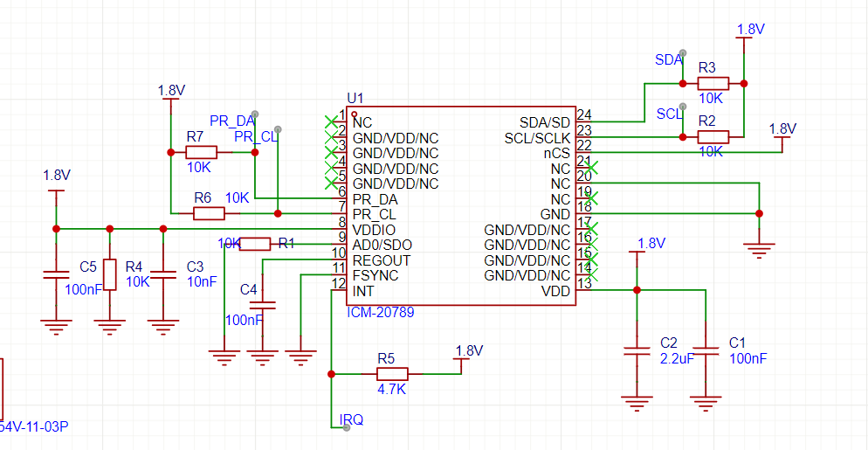Viewport: 868px width, 450px height.
Task: Select the SDA/SD pin name
Action: click(x=545, y=121)
